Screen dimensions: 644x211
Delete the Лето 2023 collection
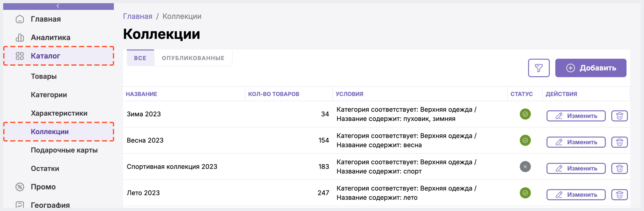(619, 194)
